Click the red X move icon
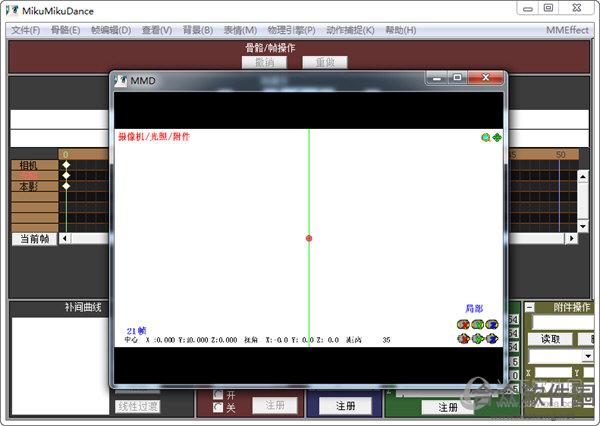This screenshot has width=600, height=426. pos(463,339)
